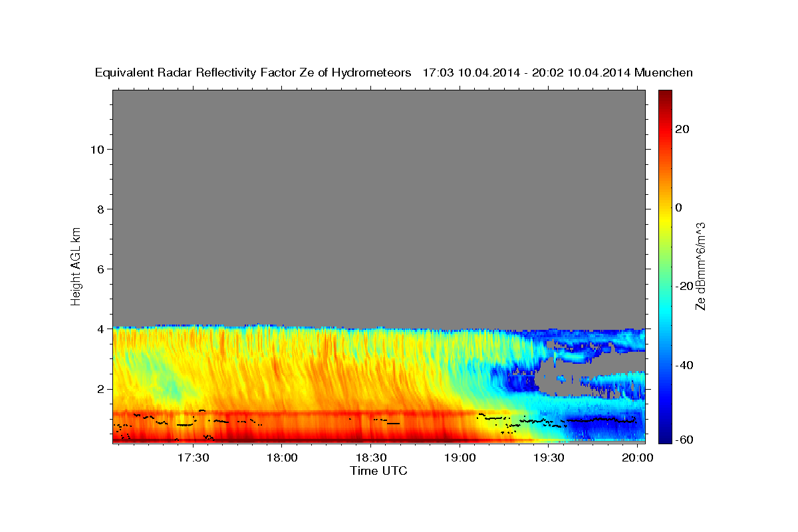Click the height tick label '10'
Screen dimensions: 798x532
[96, 149]
